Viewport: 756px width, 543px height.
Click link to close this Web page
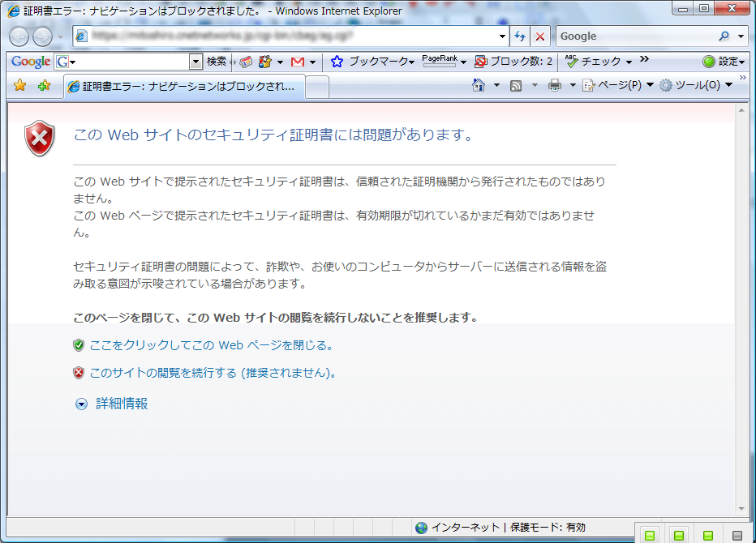pyautogui.click(x=211, y=345)
